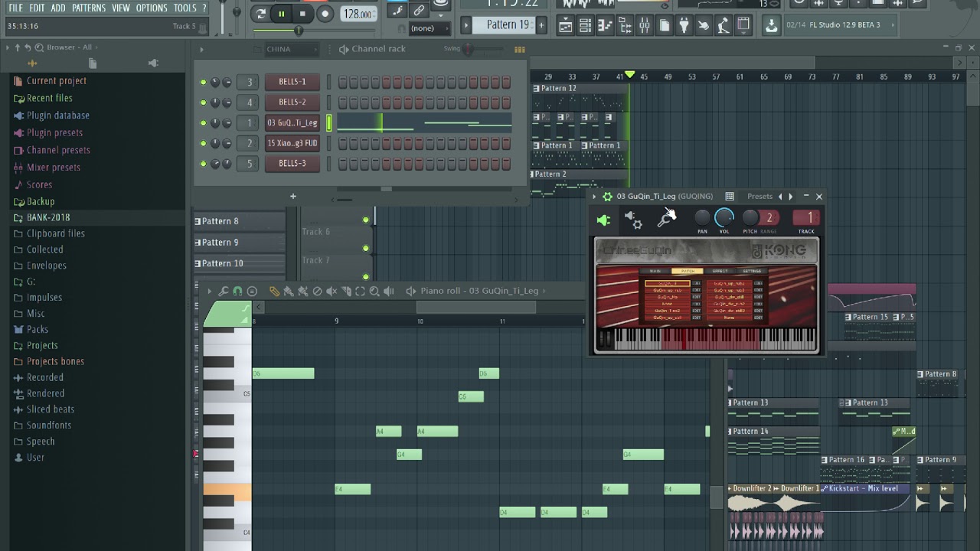Click the detached window icon in plugin titlebar
980x551 pixels.
coord(730,197)
